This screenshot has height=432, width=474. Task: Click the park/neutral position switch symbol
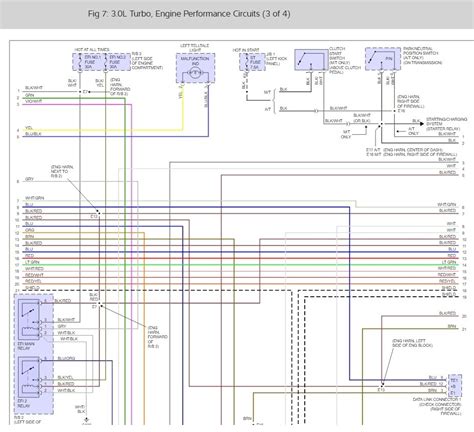tap(383, 59)
